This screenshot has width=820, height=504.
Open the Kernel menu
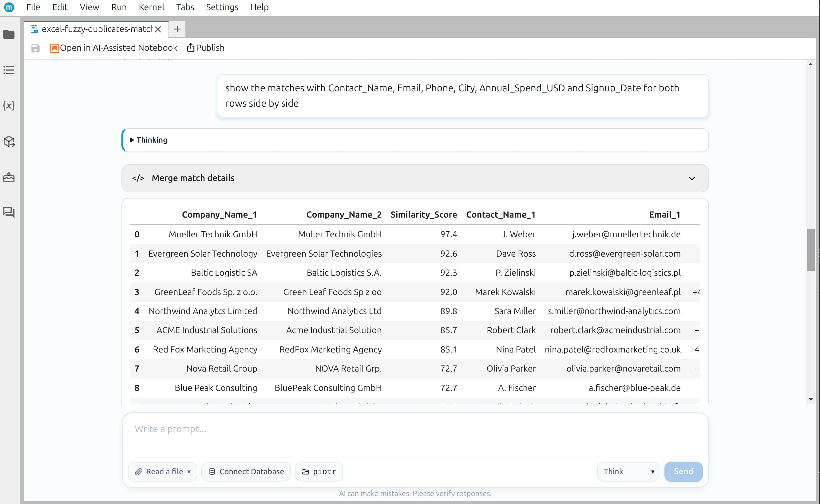tap(151, 7)
